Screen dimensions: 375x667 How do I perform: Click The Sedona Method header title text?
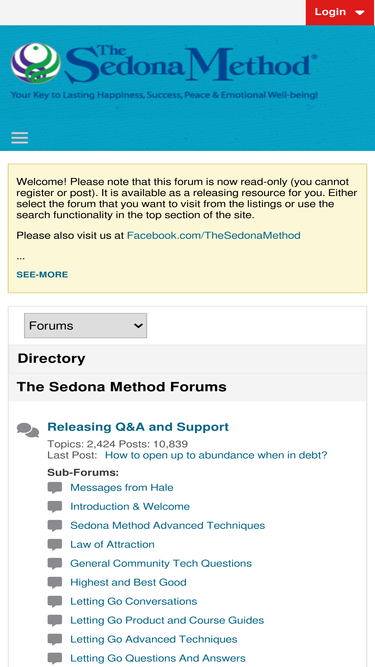[x=190, y=63]
